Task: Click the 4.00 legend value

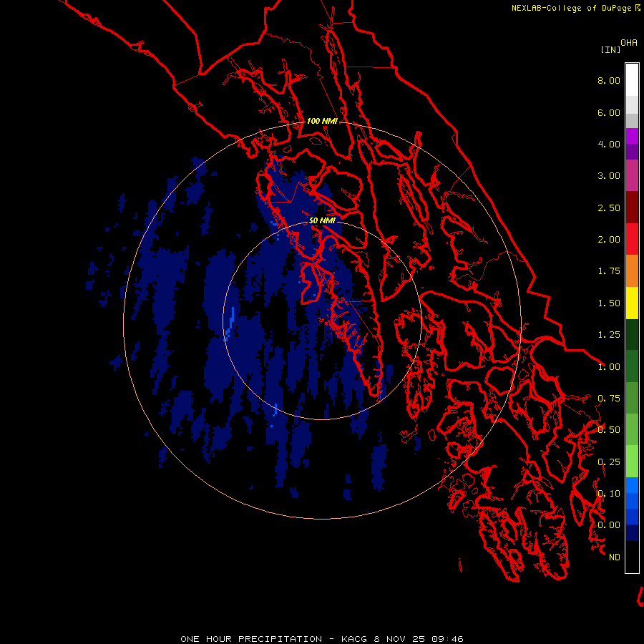Action: (609, 144)
